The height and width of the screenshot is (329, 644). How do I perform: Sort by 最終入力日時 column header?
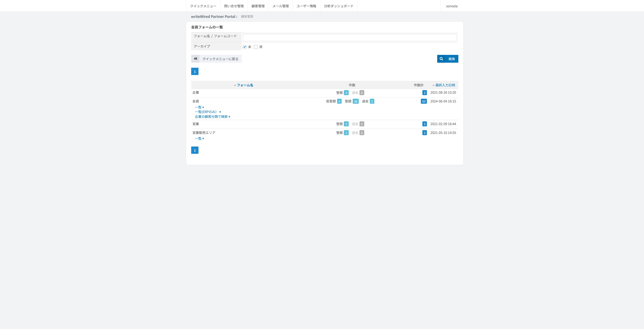coord(445,85)
